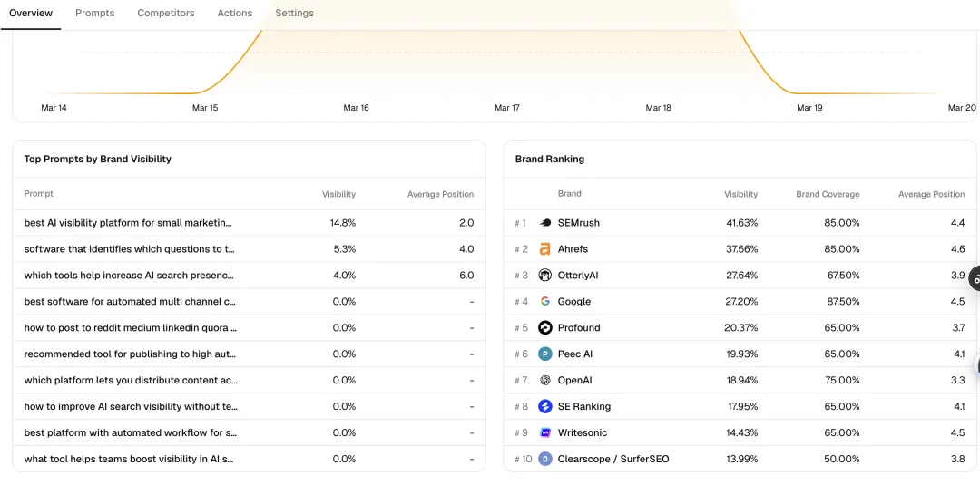Select the 'how to post to reddit' prompt row
980x485 pixels.
(x=131, y=328)
